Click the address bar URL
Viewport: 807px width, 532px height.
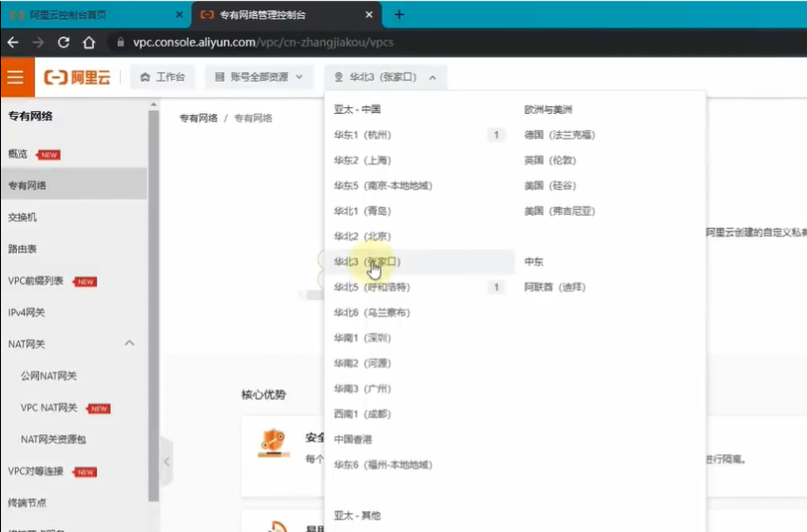click(263, 42)
